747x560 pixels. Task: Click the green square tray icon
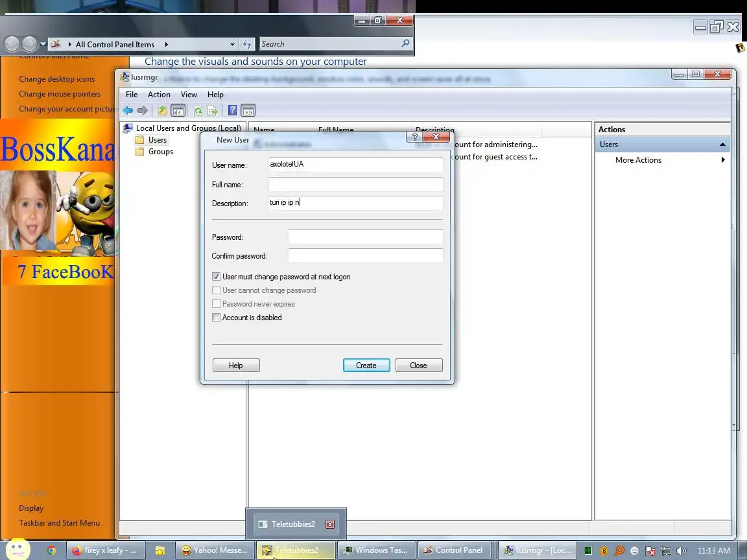[x=588, y=551]
